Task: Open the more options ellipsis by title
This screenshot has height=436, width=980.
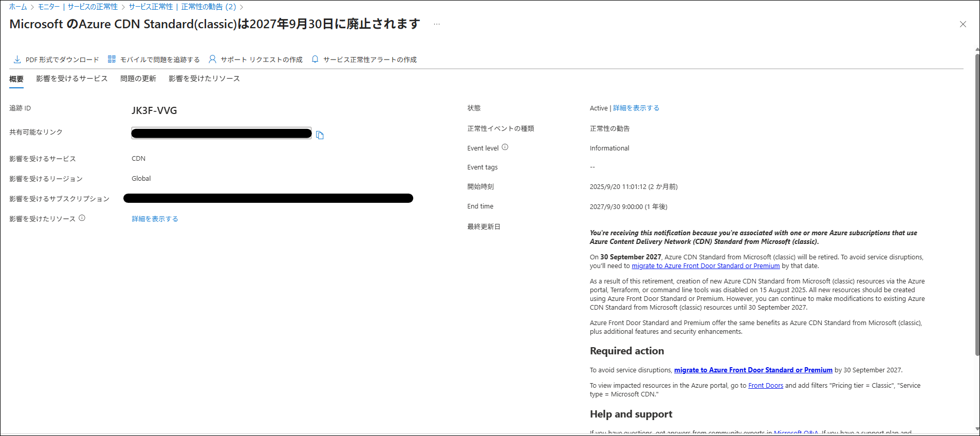Action: tap(437, 24)
